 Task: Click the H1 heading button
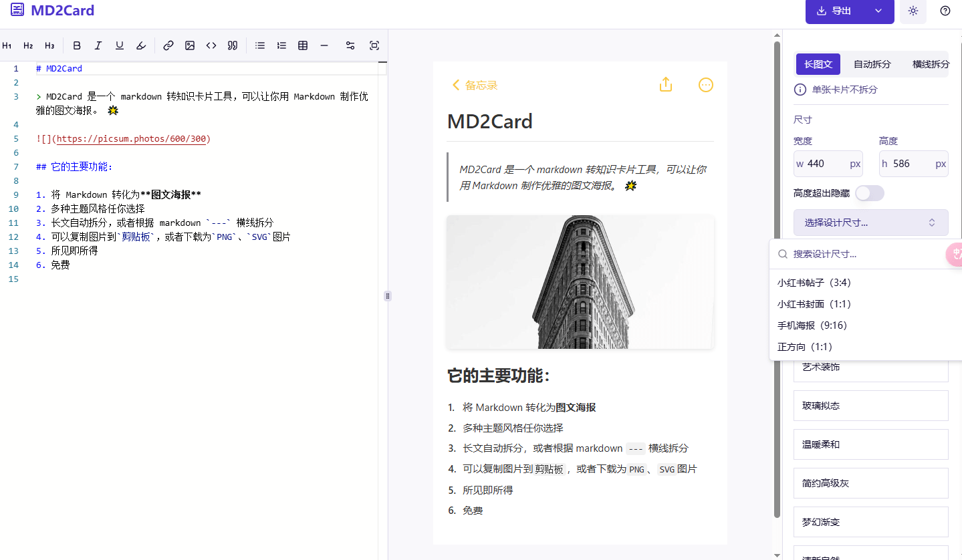point(7,45)
